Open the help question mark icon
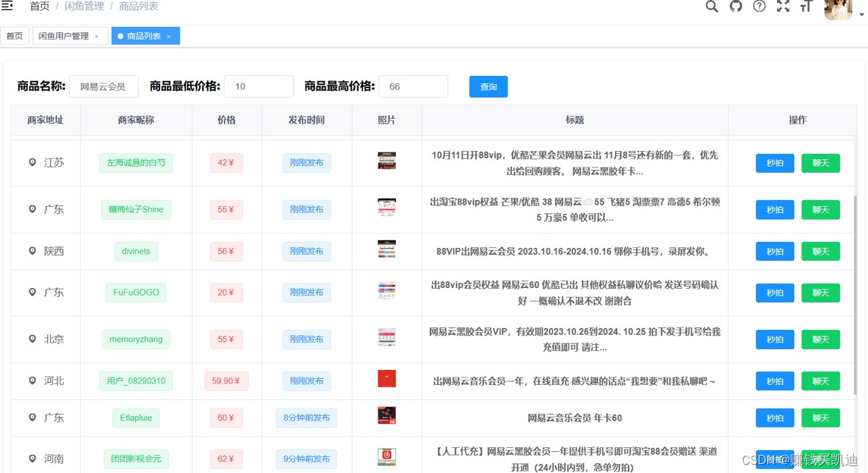This screenshot has height=473, width=868. (x=759, y=6)
